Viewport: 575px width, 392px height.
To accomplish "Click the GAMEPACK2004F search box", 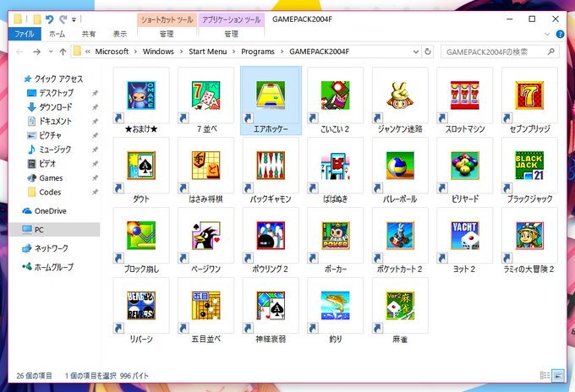I will (x=500, y=52).
